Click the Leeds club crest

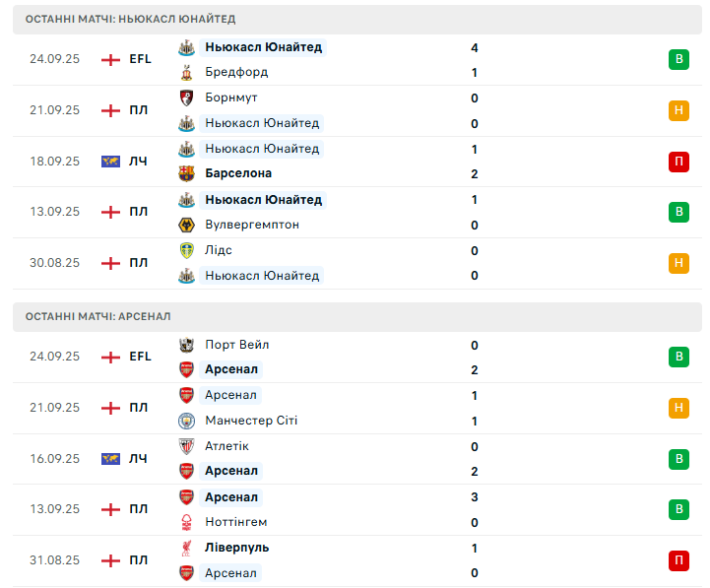(x=186, y=251)
